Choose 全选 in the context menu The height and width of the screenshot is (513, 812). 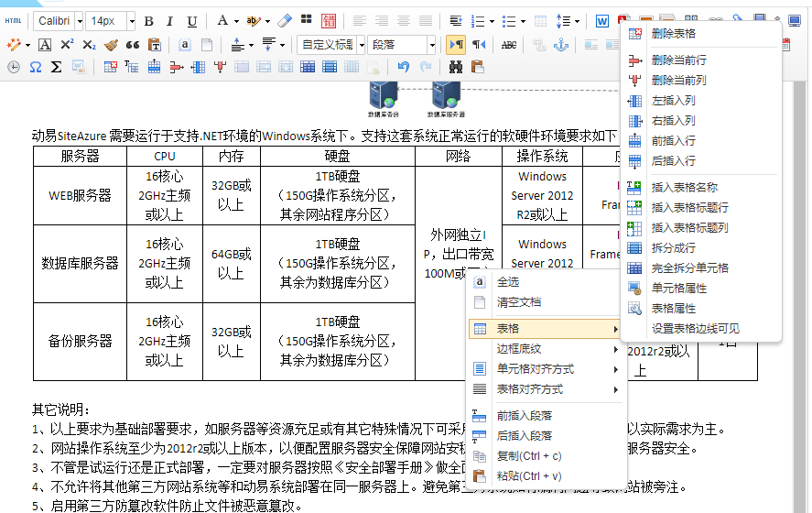(x=508, y=282)
